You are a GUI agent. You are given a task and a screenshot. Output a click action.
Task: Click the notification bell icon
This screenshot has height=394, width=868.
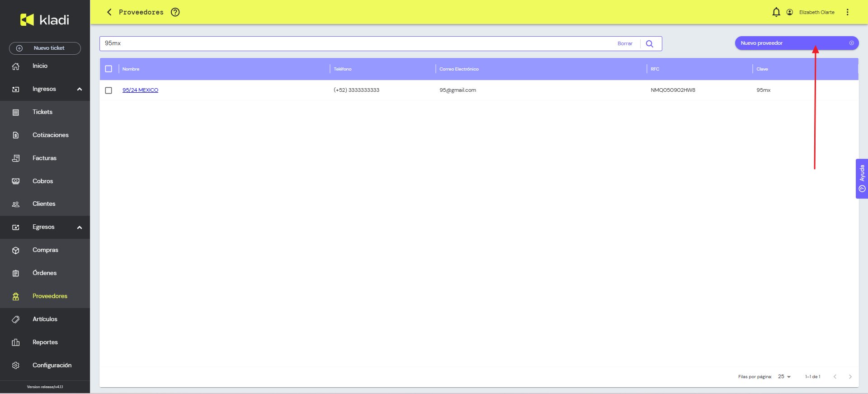(x=776, y=12)
